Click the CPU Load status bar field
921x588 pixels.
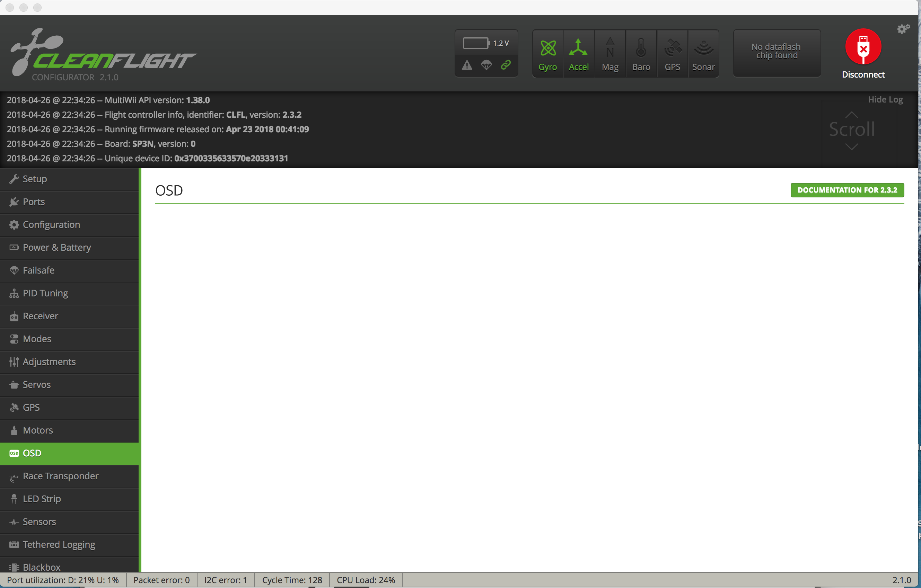(x=365, y=580)
